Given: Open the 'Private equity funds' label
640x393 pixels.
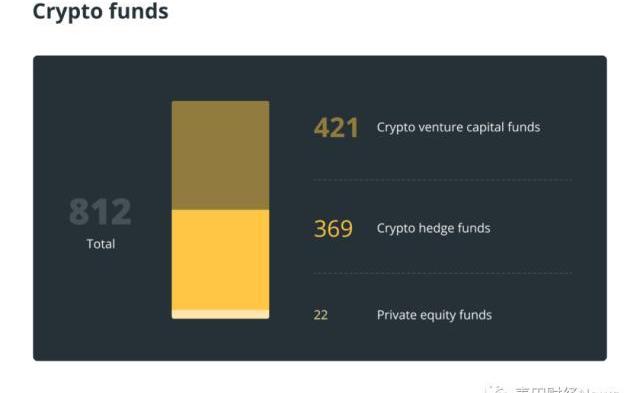Looking at the screenshot, I should click(x=434, y=315).
